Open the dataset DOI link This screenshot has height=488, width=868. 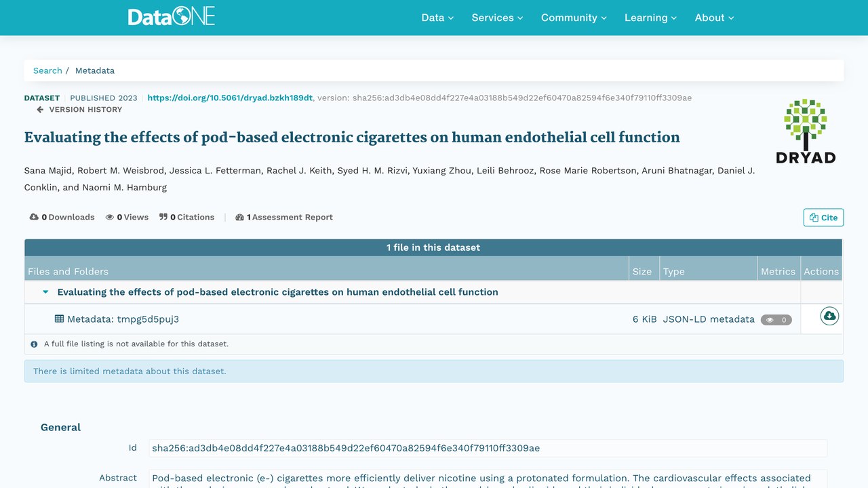(230, 98)
